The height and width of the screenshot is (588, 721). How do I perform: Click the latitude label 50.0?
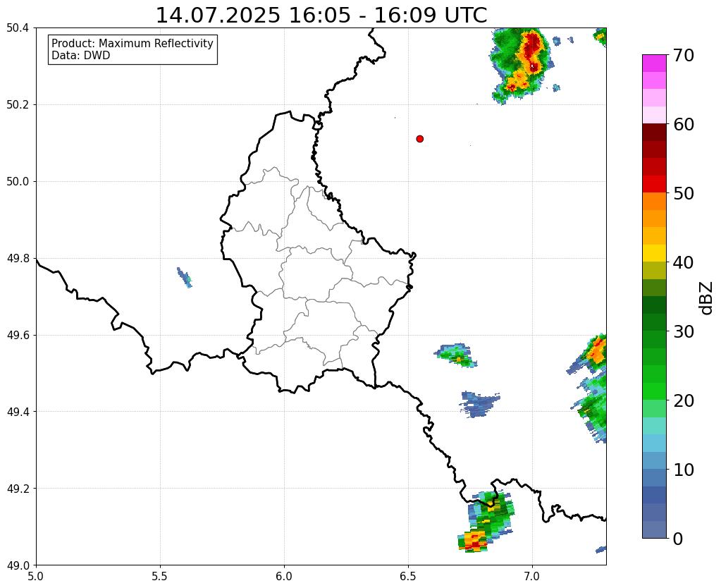pyautogui.click(x=18, y=181)
